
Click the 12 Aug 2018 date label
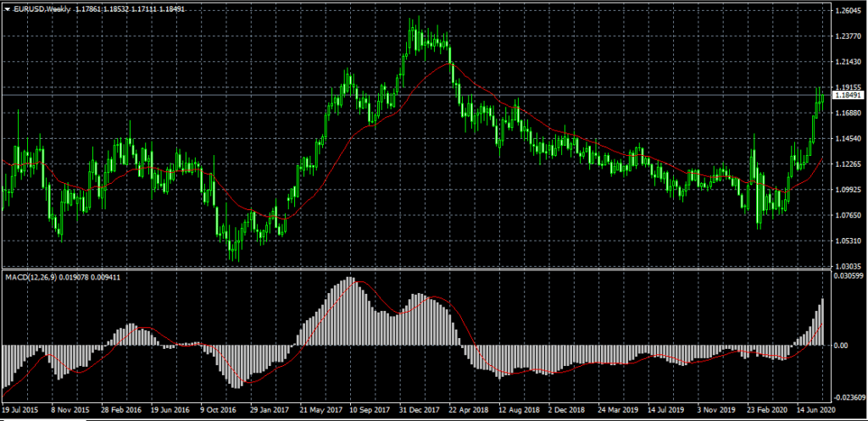[x=523, y=407]
